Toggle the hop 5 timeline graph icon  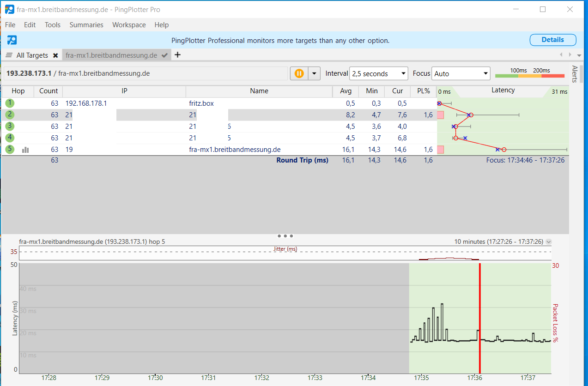25,150
